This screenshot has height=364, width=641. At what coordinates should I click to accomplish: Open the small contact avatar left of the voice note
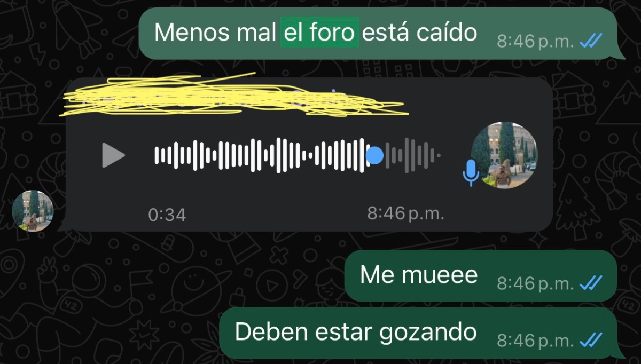coord(33,211)
